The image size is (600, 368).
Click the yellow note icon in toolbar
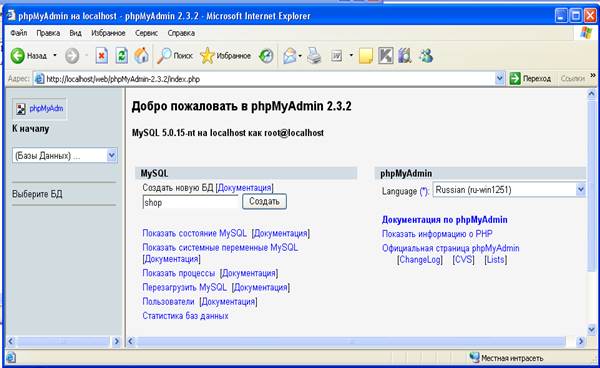(x=366, y=56)
